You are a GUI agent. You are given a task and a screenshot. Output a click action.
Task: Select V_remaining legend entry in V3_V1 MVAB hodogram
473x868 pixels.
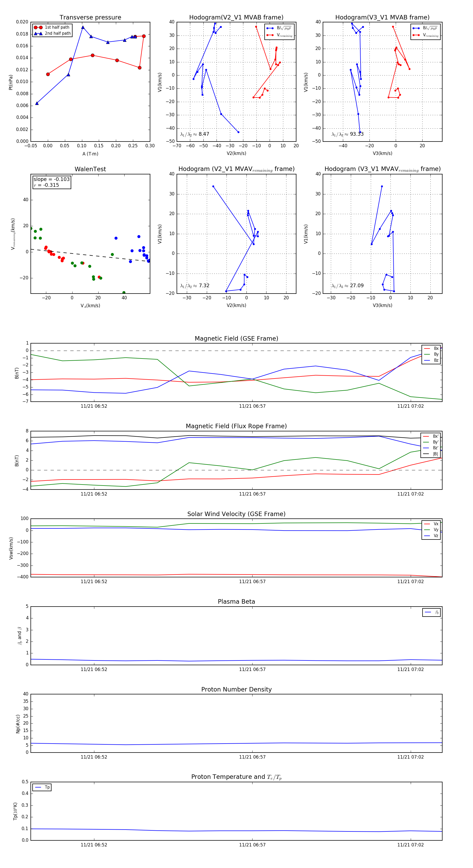[x=425, y=35]
